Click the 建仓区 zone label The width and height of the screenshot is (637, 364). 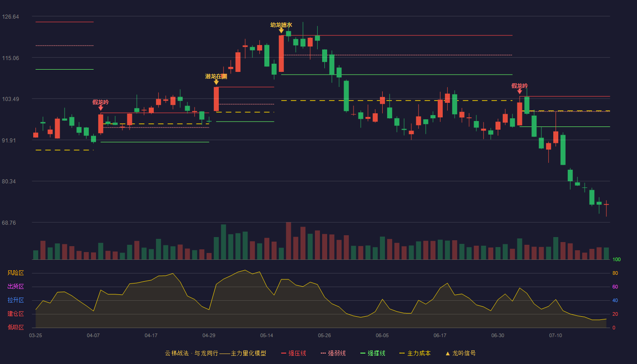15,314
